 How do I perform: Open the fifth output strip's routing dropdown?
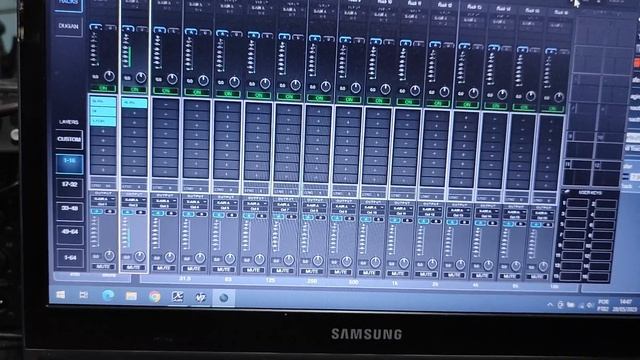tap(224, 202)
